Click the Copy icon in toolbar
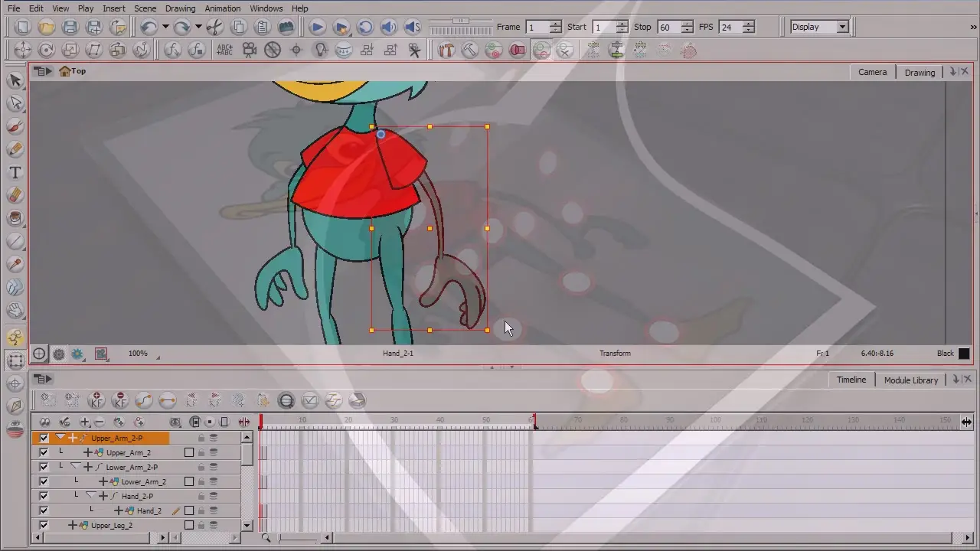 click(x=239, y=27)
